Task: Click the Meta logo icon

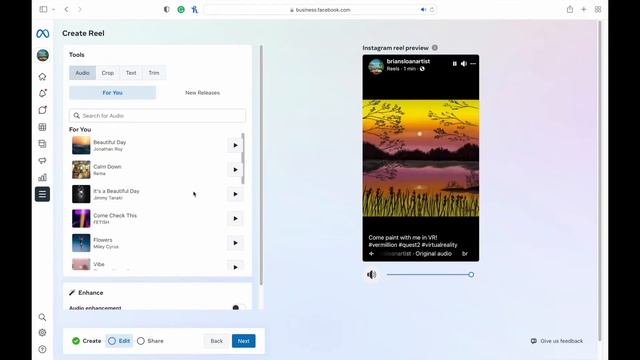Action: click(x=42, y=33)
